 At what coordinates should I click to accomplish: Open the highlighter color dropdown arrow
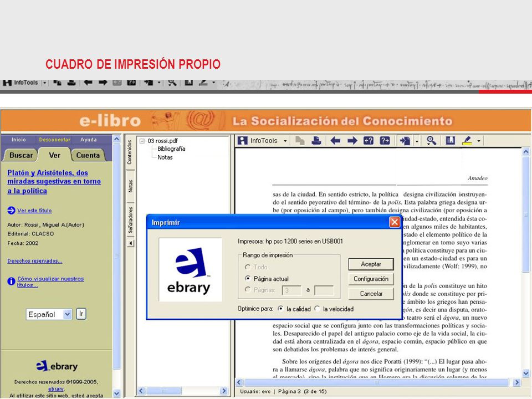point(479,141)
